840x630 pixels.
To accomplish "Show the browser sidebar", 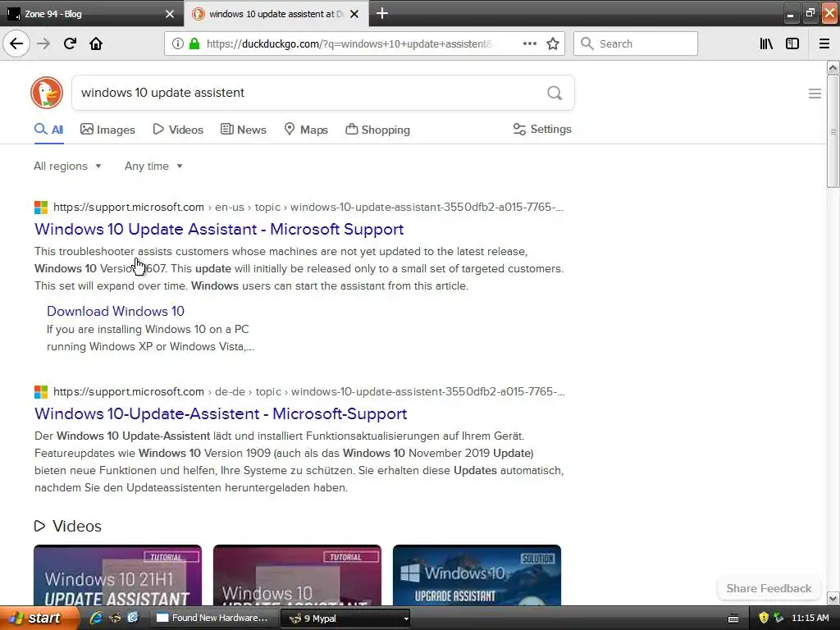I will [x=792, y=43].
